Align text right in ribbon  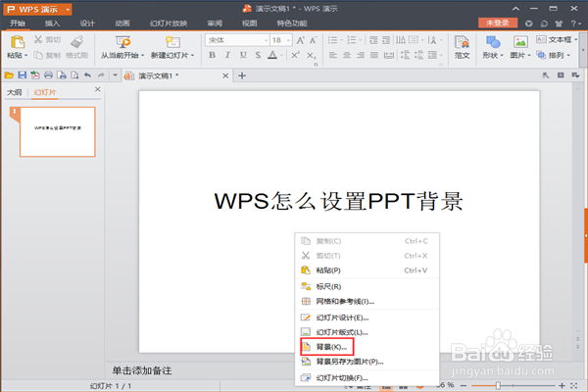[361, 55]
